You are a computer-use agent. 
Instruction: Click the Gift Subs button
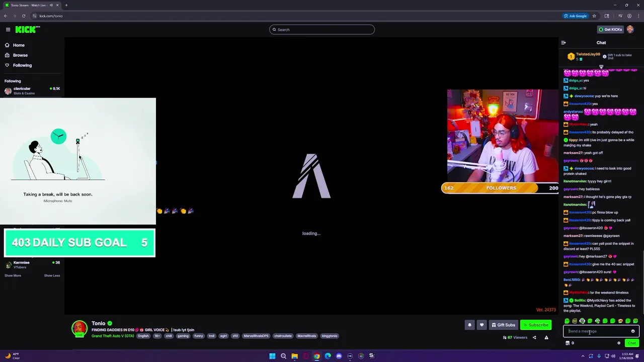pos(503,325)
